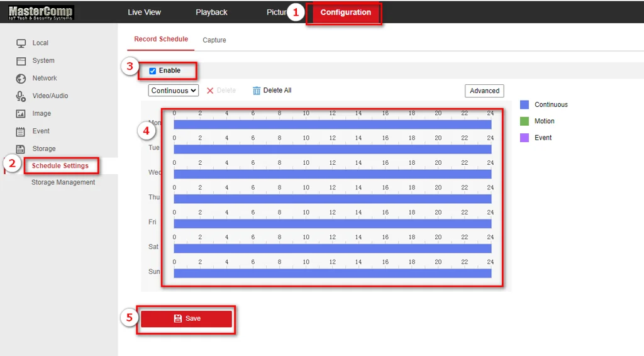Click the Image menu label
The height and width of the screenshot is (356, 644).
pos(42,114)
